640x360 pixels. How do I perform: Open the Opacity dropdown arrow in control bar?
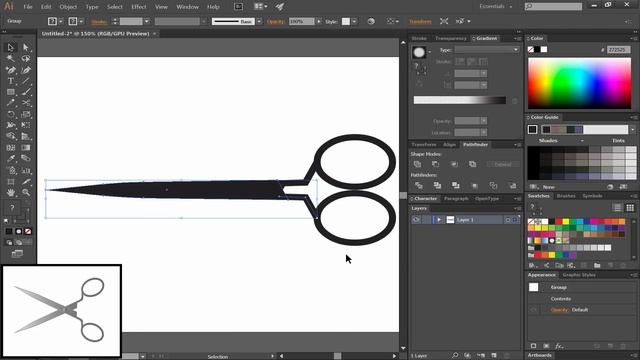click(318, 21)
